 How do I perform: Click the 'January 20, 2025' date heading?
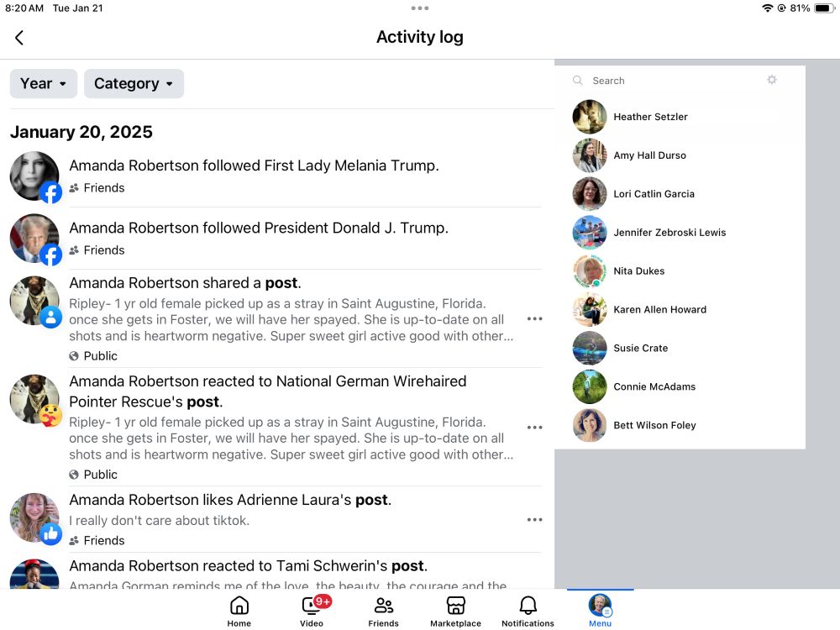tap(81, 132)
